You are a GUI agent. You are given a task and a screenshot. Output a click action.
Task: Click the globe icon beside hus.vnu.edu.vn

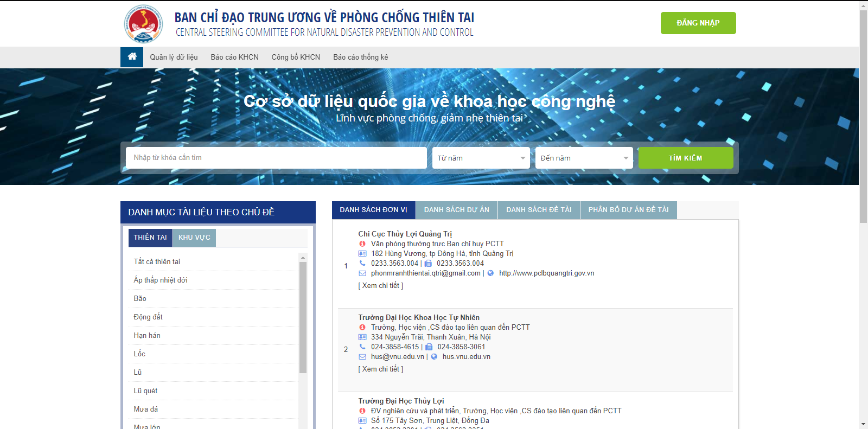tap(434, 357)
